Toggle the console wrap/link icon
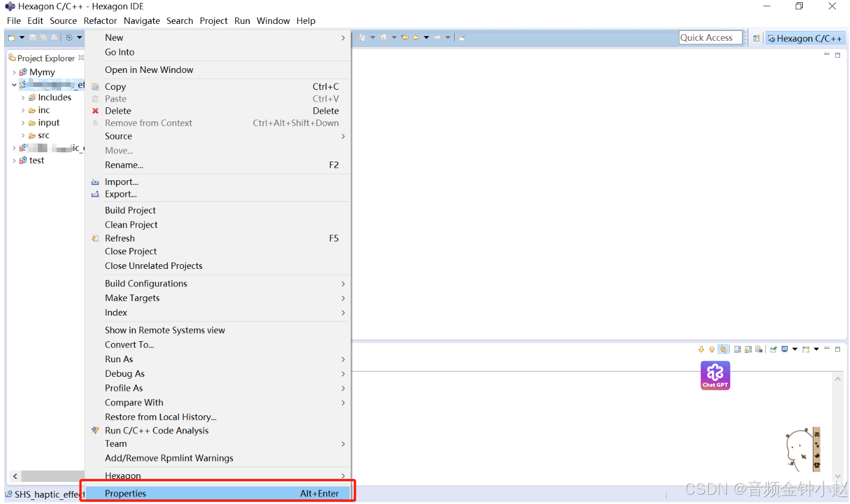This screenshot has height=504, width=850. point(723,349)
